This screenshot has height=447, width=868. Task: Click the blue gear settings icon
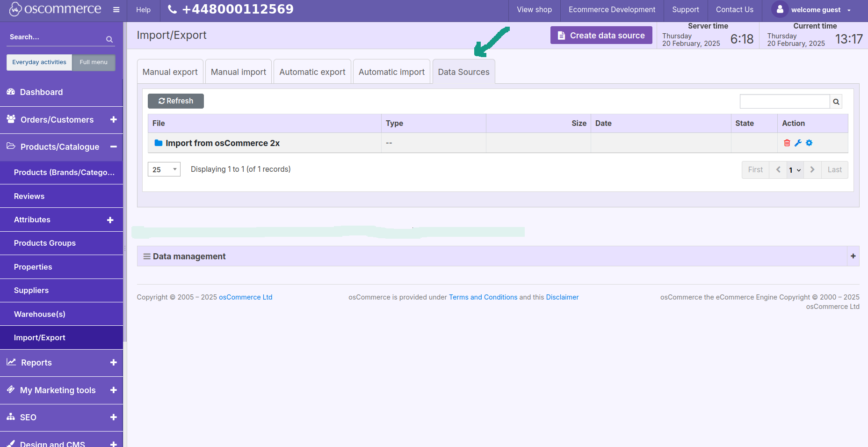click(810, 143)
